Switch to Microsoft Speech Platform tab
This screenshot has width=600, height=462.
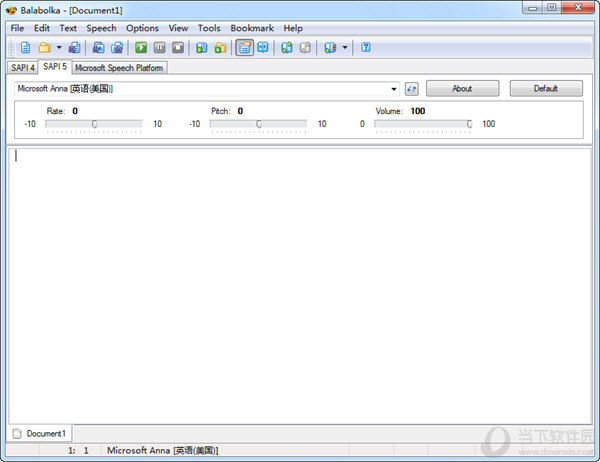coord(119,68)
